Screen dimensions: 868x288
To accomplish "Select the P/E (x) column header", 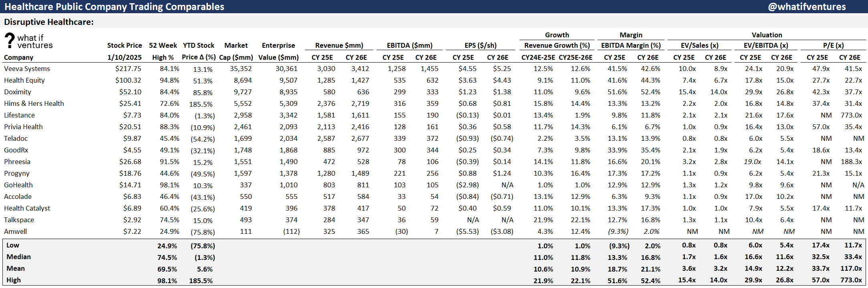I will pos(834,45).
